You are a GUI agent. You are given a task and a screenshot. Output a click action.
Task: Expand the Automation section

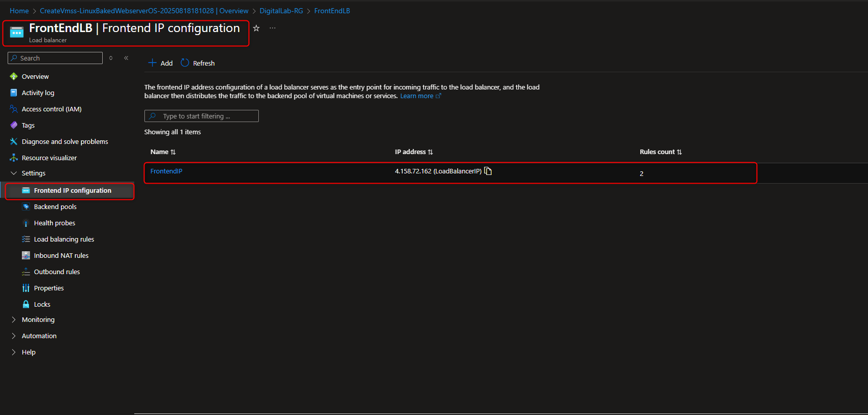click(14, 336)
